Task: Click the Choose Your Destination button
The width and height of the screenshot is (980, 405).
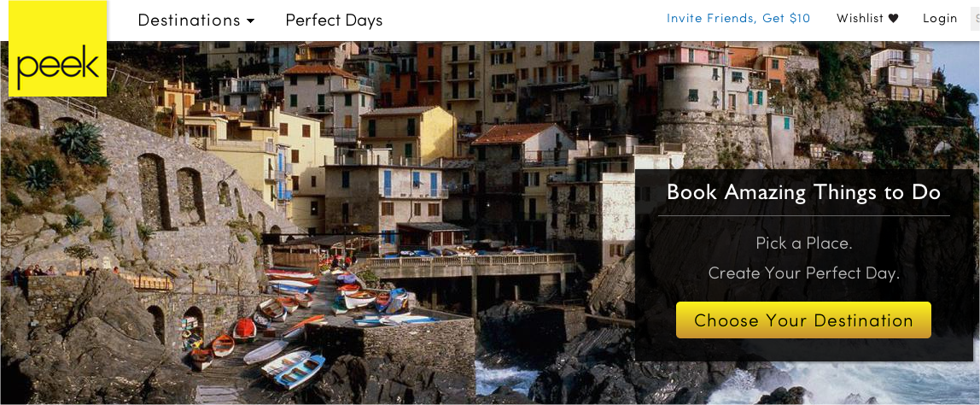Action: coord(803,320)
